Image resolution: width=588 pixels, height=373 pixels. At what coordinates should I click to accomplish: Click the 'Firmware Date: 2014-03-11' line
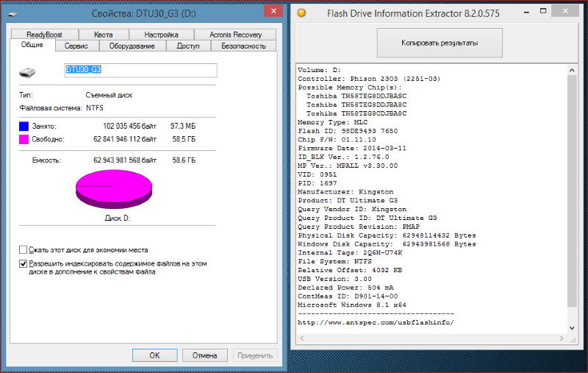click(x=352, y=148)
